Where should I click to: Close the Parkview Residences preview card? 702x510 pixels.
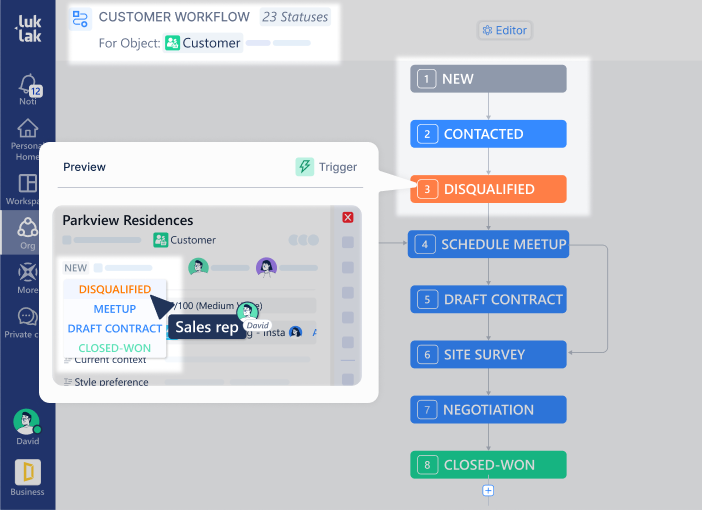click(348, 217)
